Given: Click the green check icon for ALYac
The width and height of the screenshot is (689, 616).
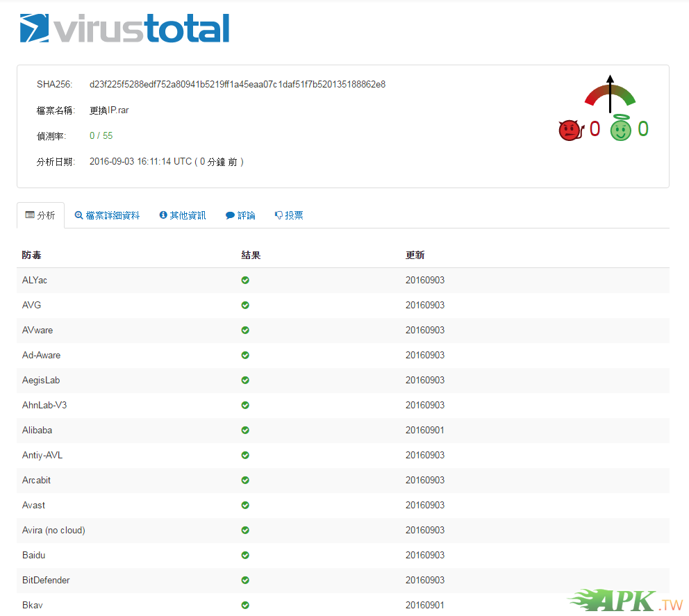Looking at the screenshot, I should click(x=245, y=281).
